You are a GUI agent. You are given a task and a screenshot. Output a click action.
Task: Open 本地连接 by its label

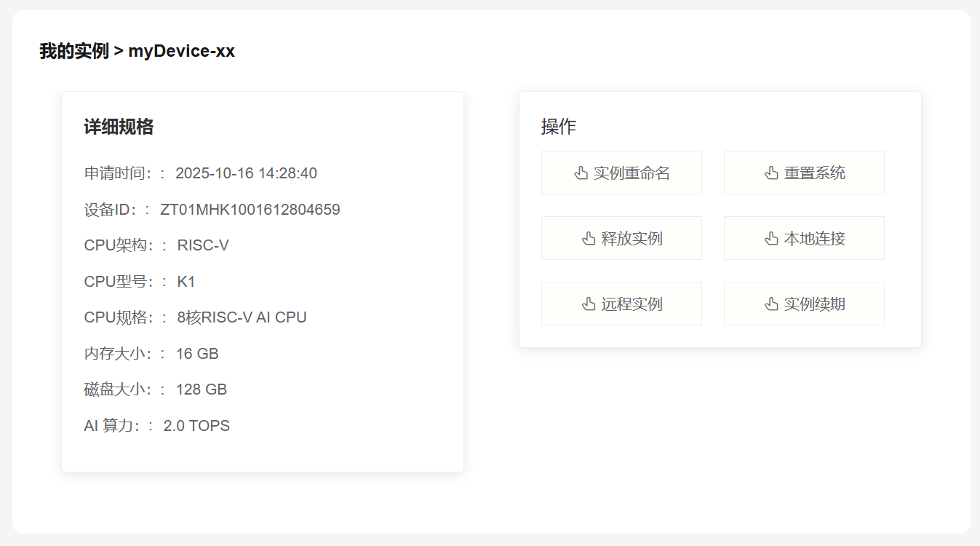pos(815,239)
